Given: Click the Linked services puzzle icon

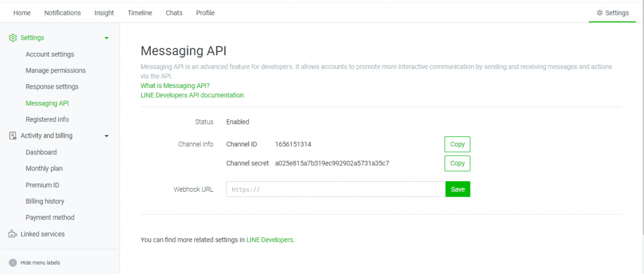Looking at the screenshot, I should coord(13,234).
